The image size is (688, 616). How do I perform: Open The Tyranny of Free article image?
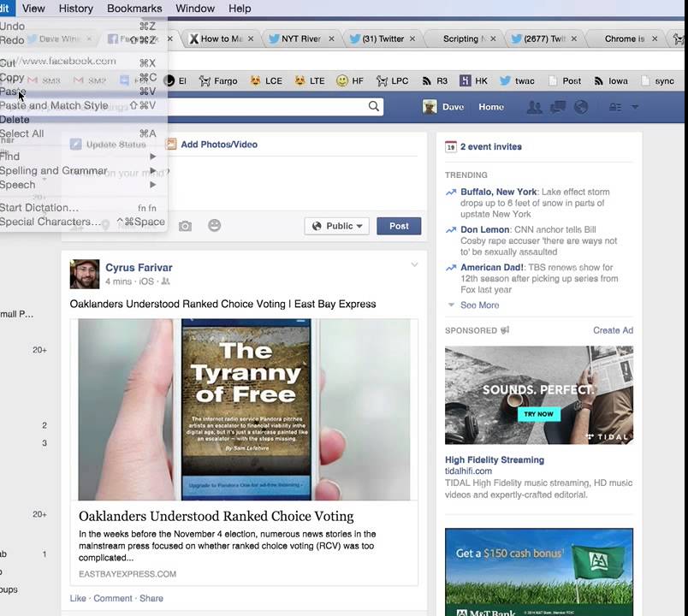click(244, 409)
